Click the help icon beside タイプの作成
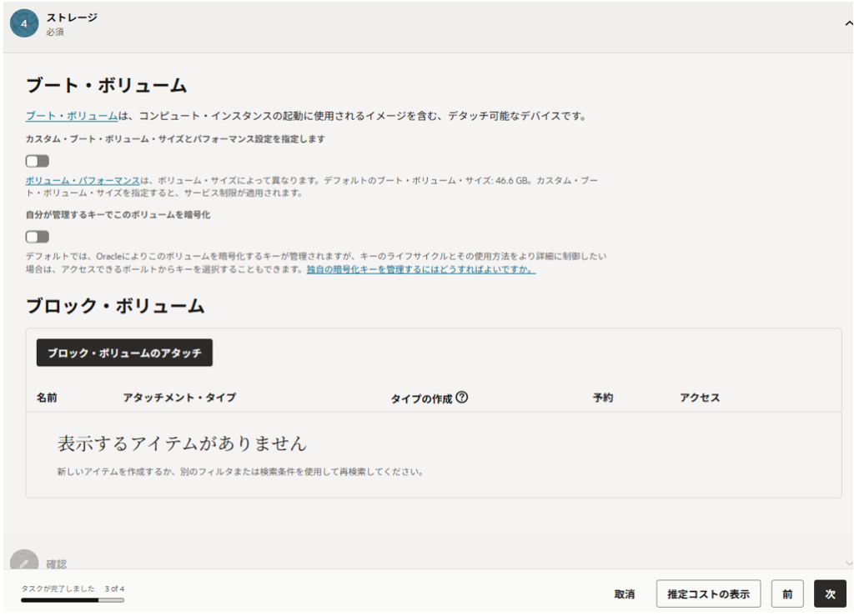This screenshot has height=616, width=854. tap(462, 398)
